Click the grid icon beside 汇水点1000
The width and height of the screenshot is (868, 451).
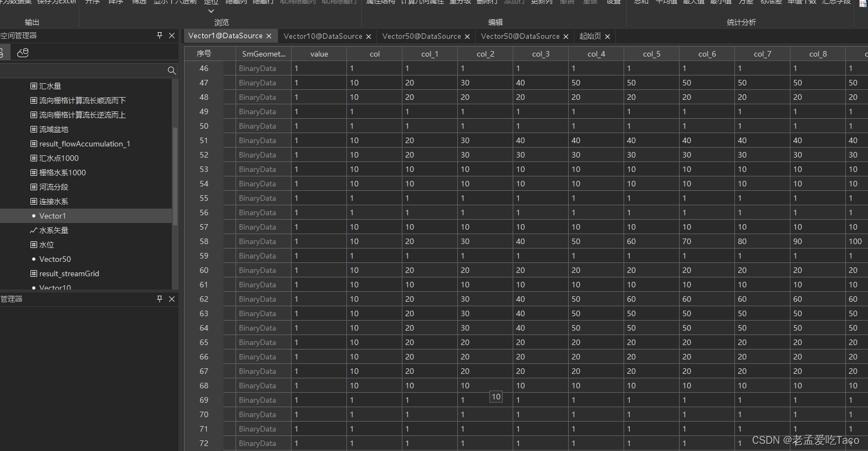tap(34, 158)
